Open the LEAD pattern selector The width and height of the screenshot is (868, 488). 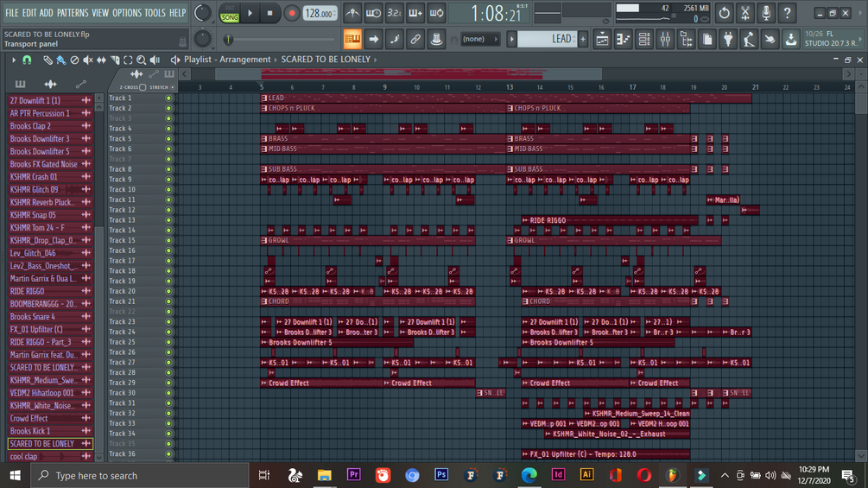pos(547,39)
